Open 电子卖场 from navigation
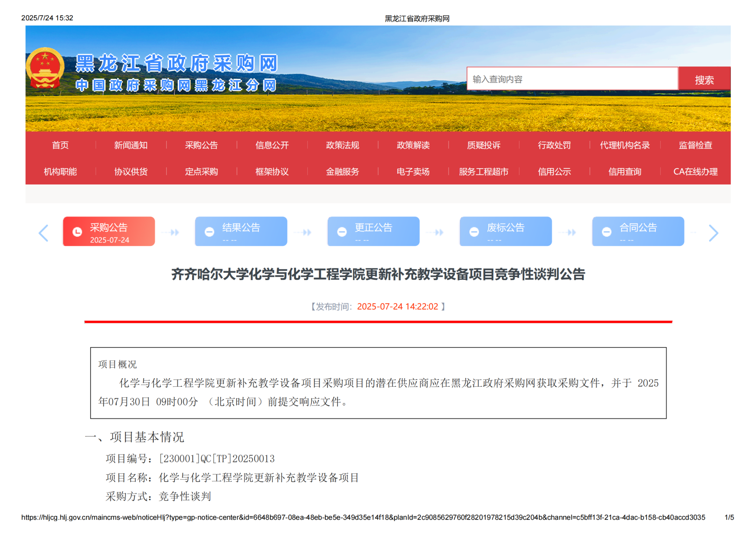This screenshot has height=534, width=756. point(413,172)
